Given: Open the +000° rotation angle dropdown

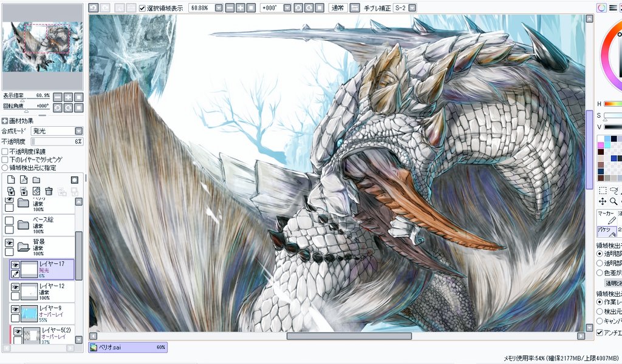Looking at the screenshot, I should (287, 8).
